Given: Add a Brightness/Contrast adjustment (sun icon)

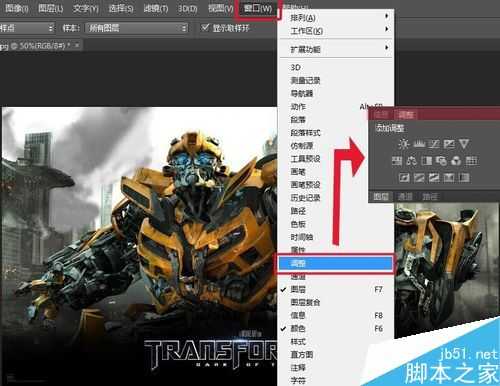Looking at the screenshot, I should tap(404, 144).
